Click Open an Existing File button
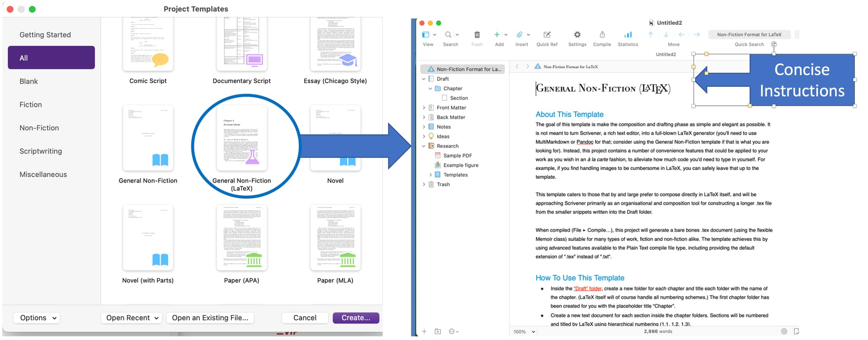Screen dimensions: 868x340 (210, 318)
